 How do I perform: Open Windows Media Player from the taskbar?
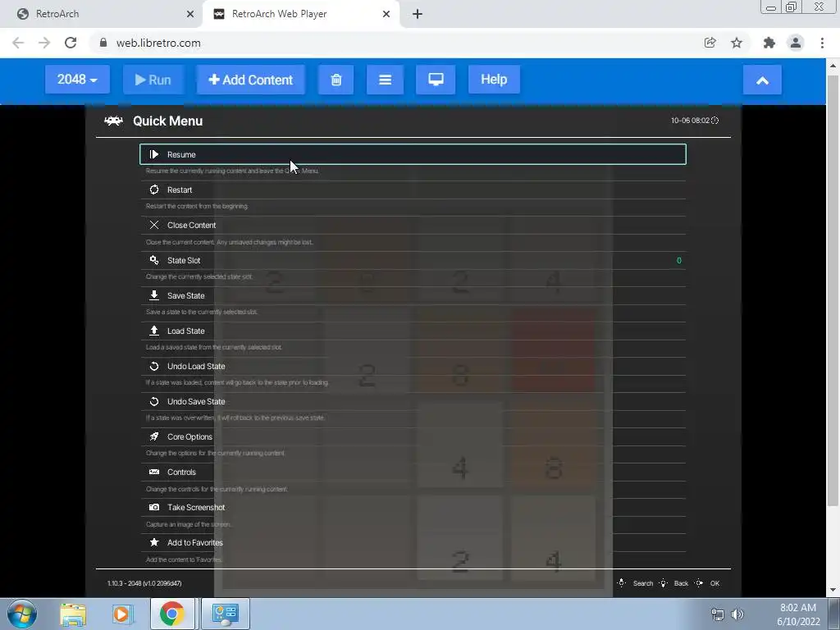122,614
